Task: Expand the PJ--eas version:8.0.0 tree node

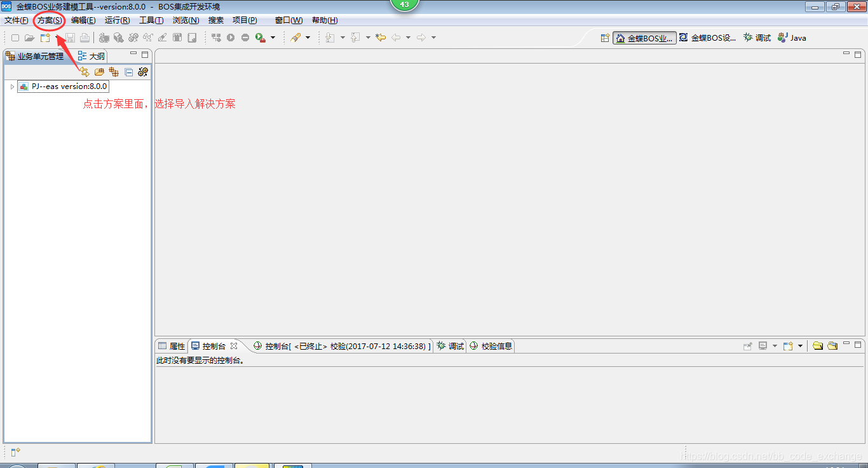Action: point(12,86)
